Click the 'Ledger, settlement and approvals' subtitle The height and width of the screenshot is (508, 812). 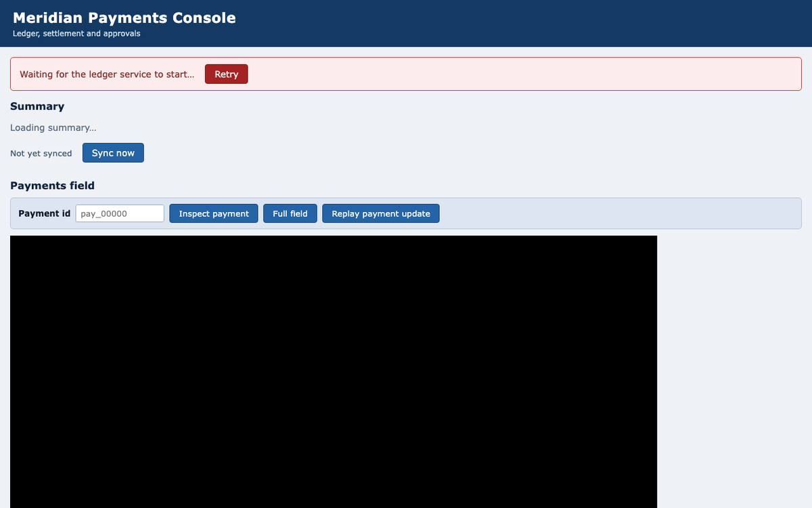coord(76,33)
